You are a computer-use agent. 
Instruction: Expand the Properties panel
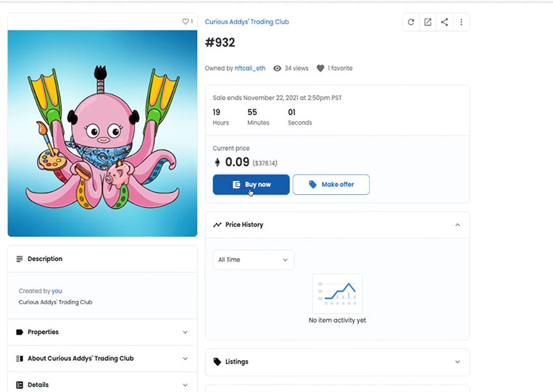[x=102, y=332]
